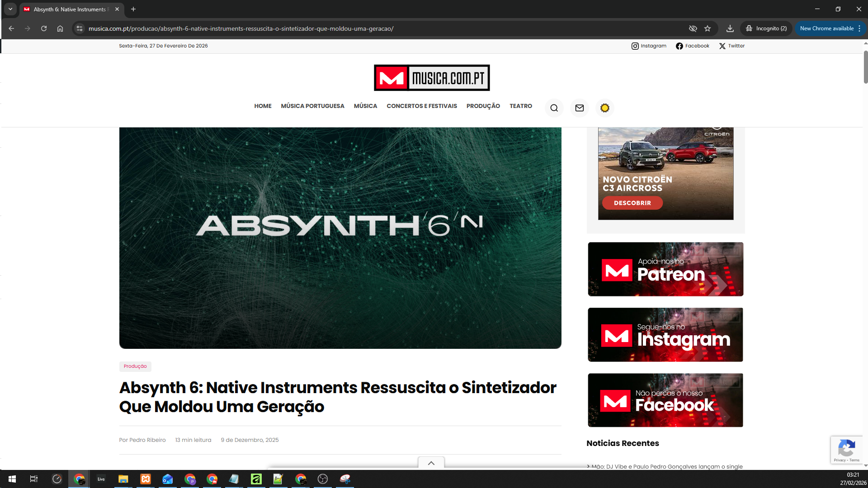Click the reCAPTCHA badge
868x488 pixels.
pyautogui.click(x=846, y=450)
